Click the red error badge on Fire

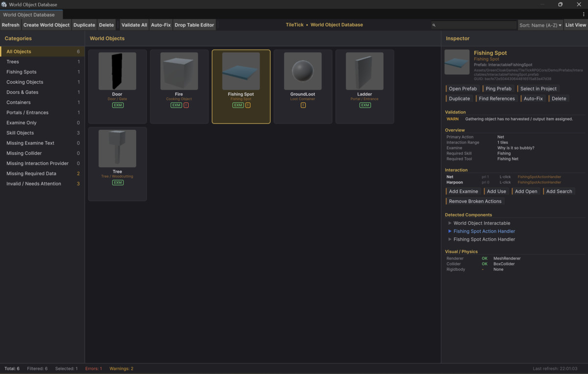point(186,105)
